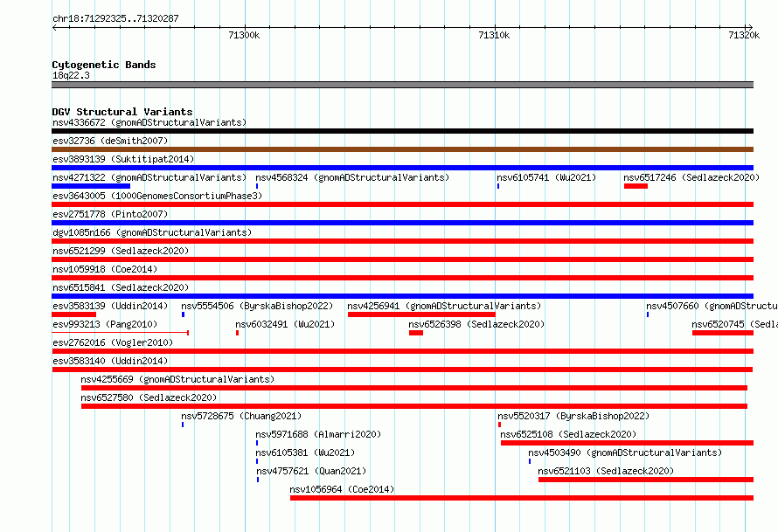Click the short red esv3583139 bar
778x532 pixels.
pyautogui.click(x=74, y=314)
